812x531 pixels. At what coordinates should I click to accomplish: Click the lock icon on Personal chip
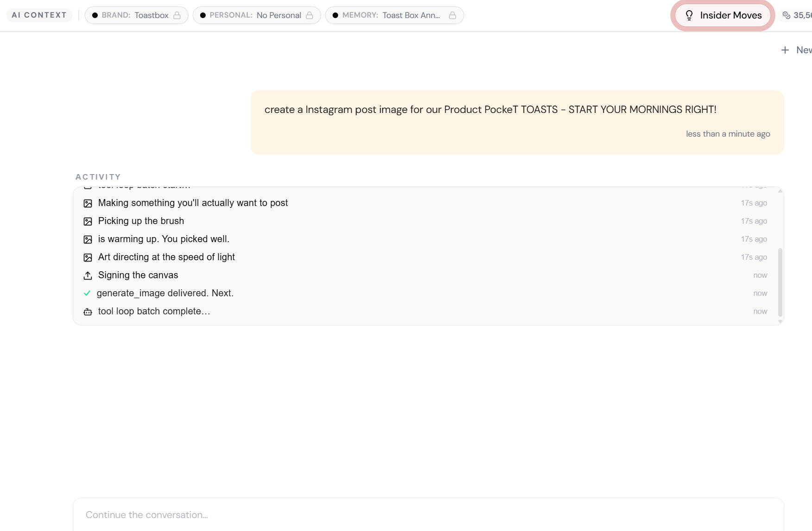[309, 15]
